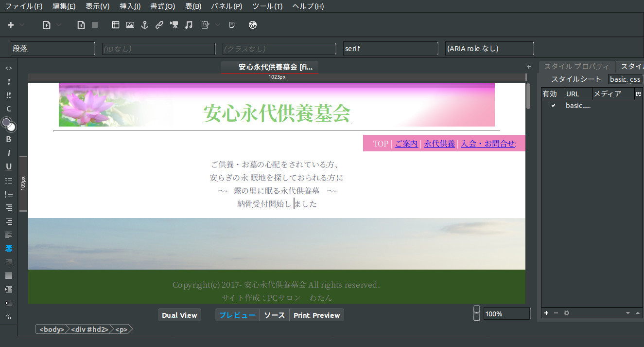Open the 表示(V) menu
The image size is (644, 347).
pyautogui.click(x=98, y=6)
